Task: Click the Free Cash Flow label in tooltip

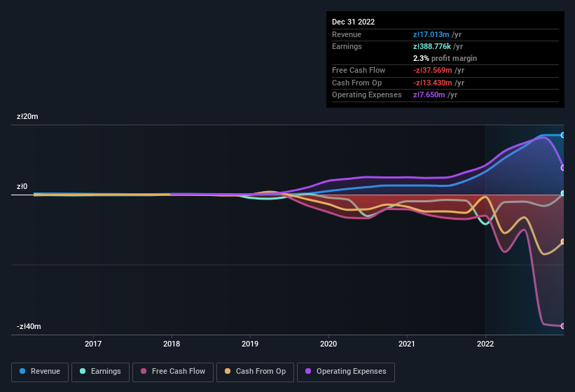Action: click(x=359, y=70)
